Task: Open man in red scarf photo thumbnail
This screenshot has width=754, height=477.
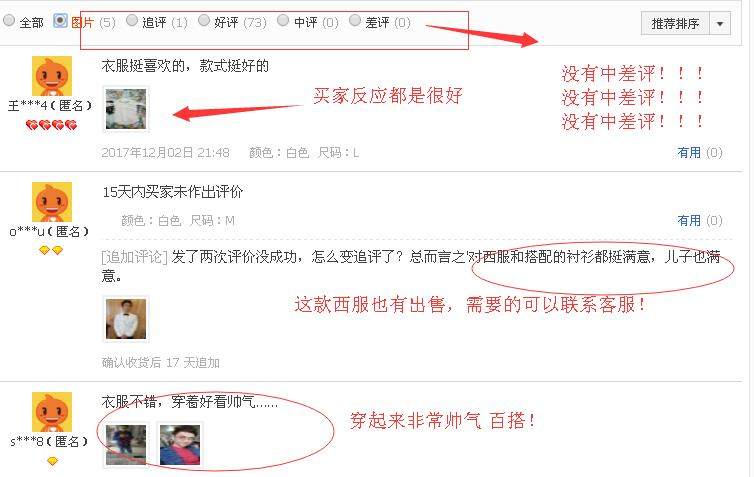Action: click(x=180, y=445)
